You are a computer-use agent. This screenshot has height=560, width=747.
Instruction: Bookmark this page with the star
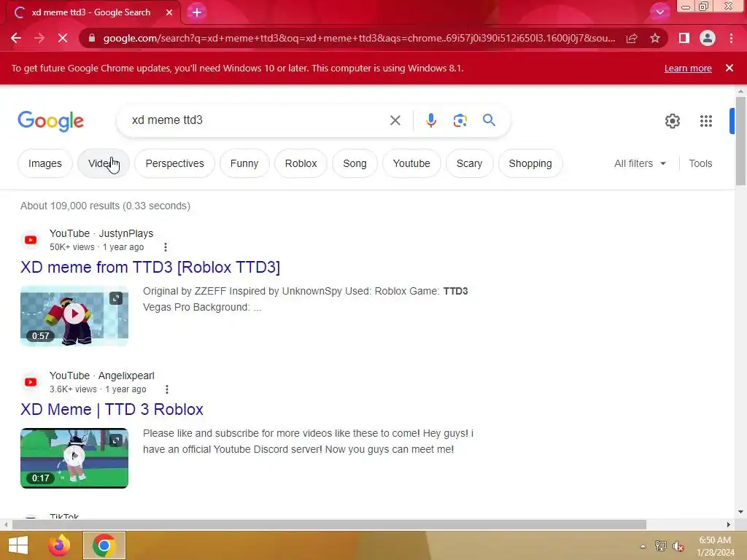click(655, 38)
